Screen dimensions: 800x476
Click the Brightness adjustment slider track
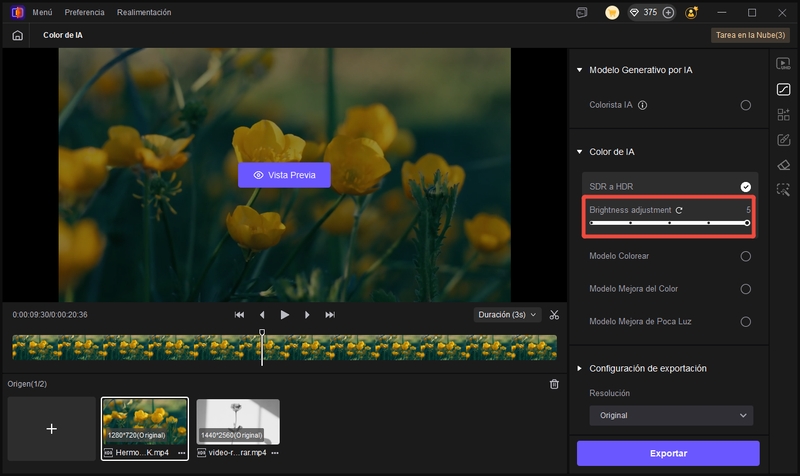669,223
